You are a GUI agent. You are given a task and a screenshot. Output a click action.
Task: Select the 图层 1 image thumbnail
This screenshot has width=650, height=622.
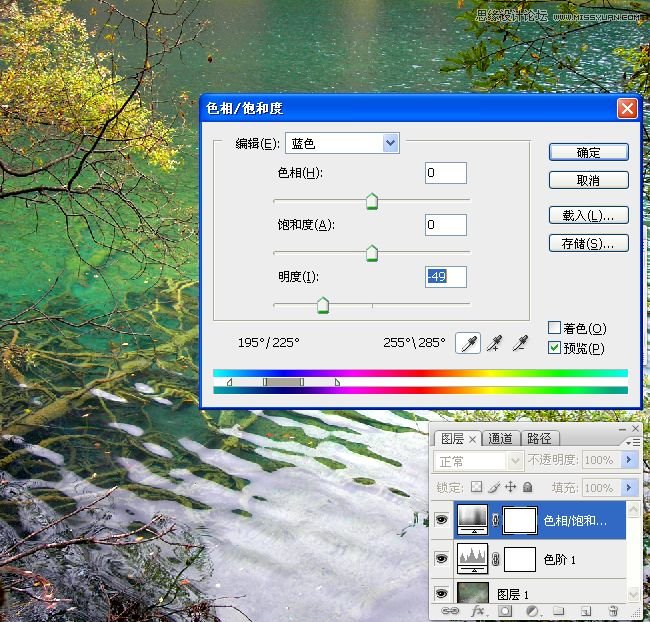click(x=472, y=593)
